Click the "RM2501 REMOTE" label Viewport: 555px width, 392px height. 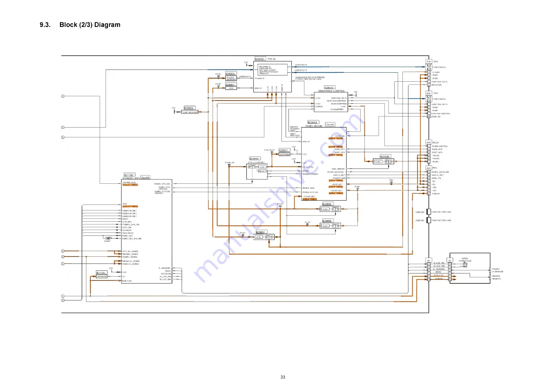pos(496,277)
